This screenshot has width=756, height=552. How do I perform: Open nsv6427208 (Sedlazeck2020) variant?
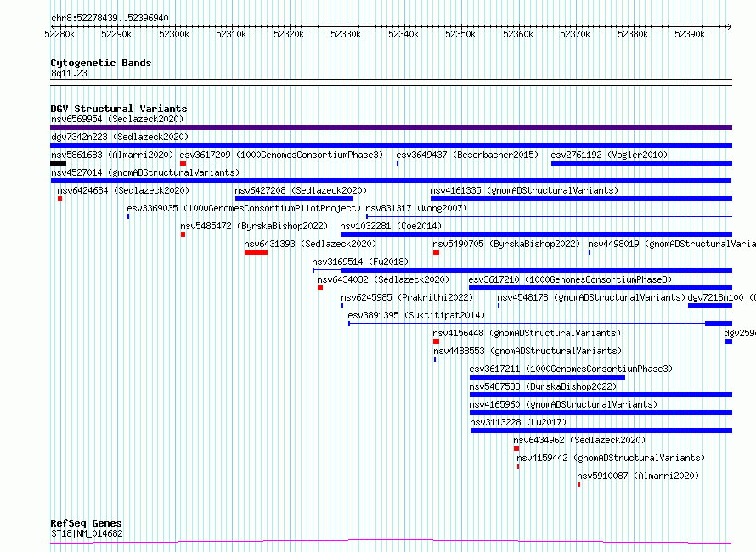(301, 190)
